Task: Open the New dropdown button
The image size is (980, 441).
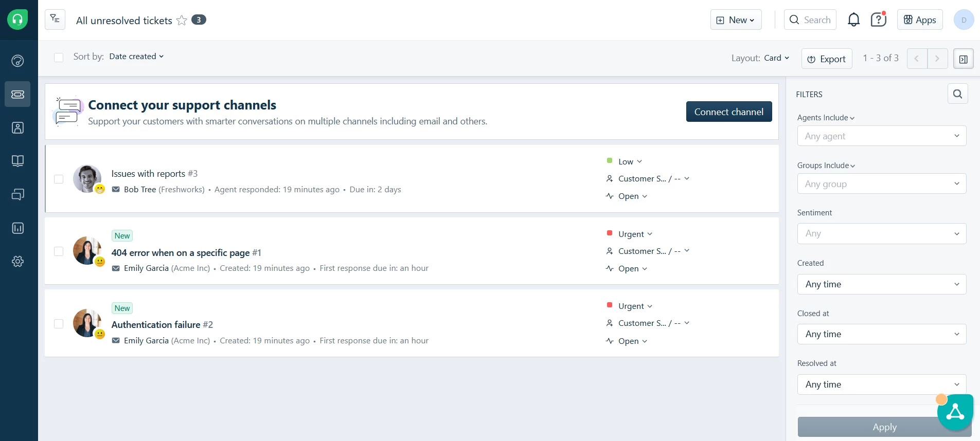Action: 736,20
